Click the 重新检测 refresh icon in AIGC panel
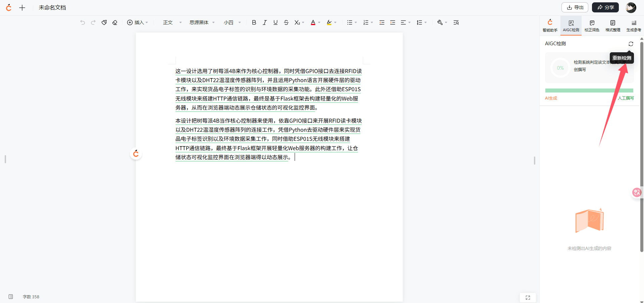The image size is (644, 303). (631, 44)
